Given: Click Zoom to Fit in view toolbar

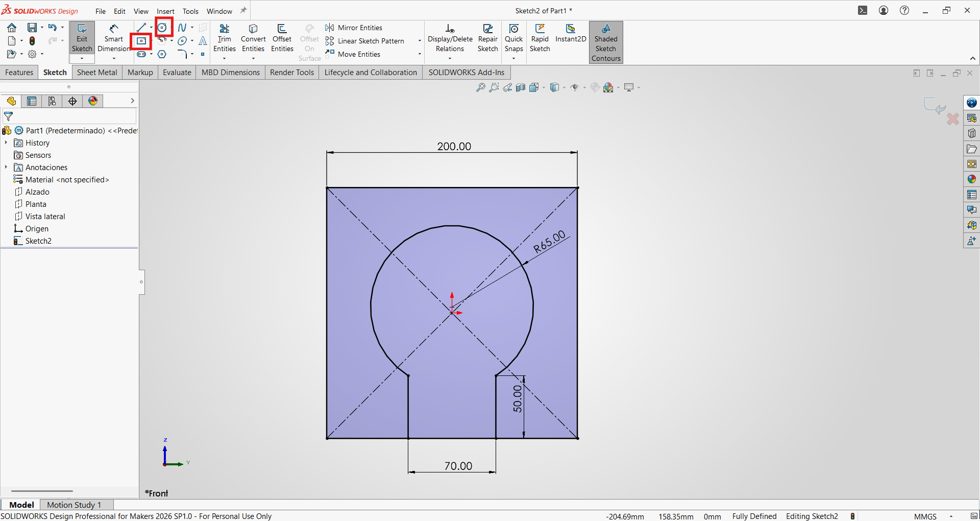Looking at the screenshot, I should click(x=481, y=88).
